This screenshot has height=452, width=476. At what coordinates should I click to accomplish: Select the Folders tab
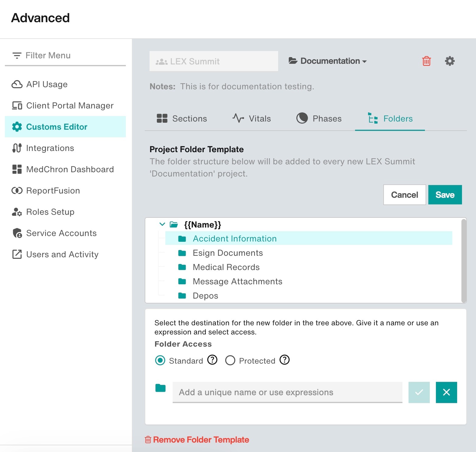390,118
